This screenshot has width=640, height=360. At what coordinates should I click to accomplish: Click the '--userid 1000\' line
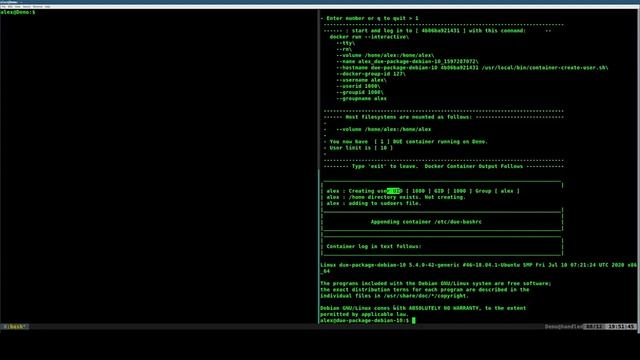coord(358,86)
